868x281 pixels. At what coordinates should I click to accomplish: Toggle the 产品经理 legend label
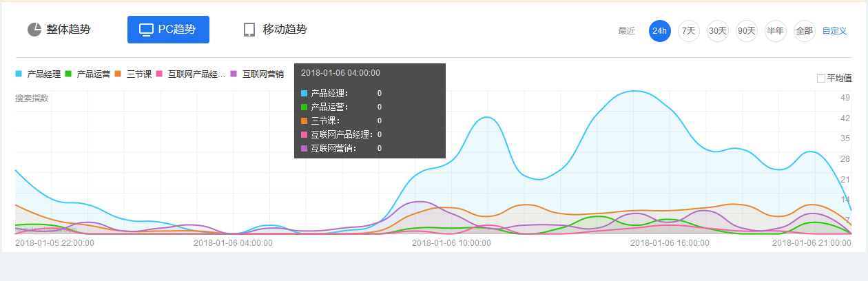coord(44,74)
